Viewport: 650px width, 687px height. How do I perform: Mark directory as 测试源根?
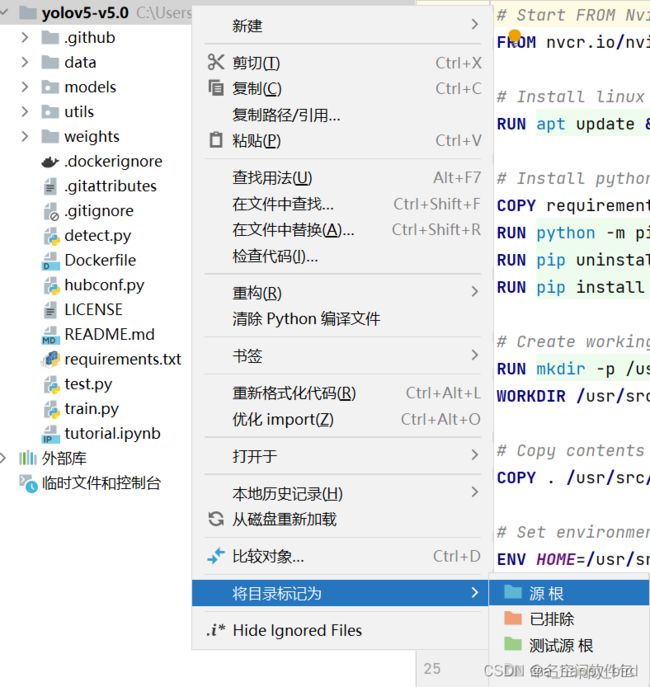tap(569, 645)
